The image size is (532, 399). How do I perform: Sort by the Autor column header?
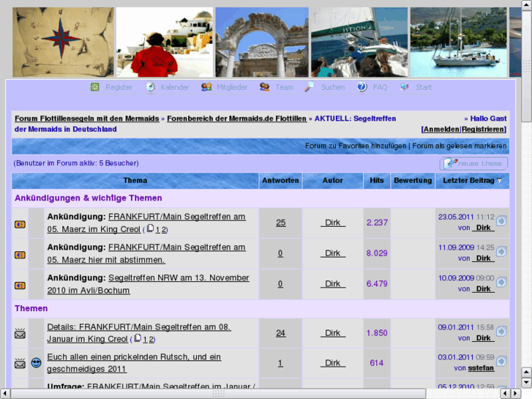pos(332,181)
